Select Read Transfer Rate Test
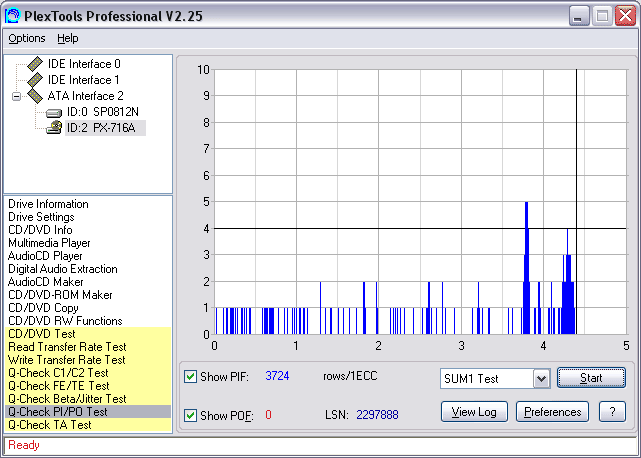641x458 pixels. (x=88, y=347)
